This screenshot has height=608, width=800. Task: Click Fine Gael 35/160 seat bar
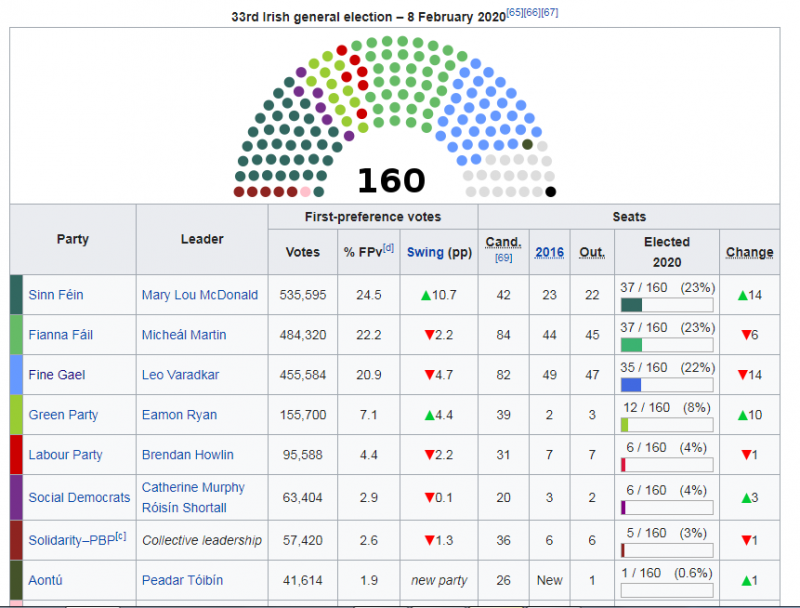click(667, 385)
